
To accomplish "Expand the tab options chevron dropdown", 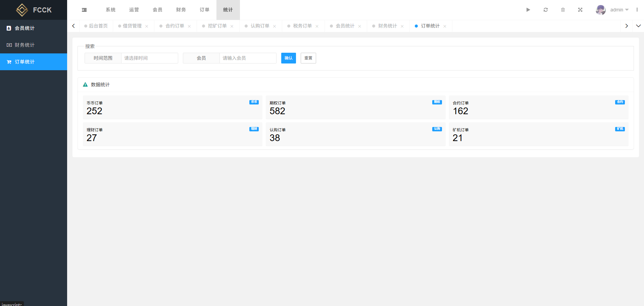I will 638,26.
